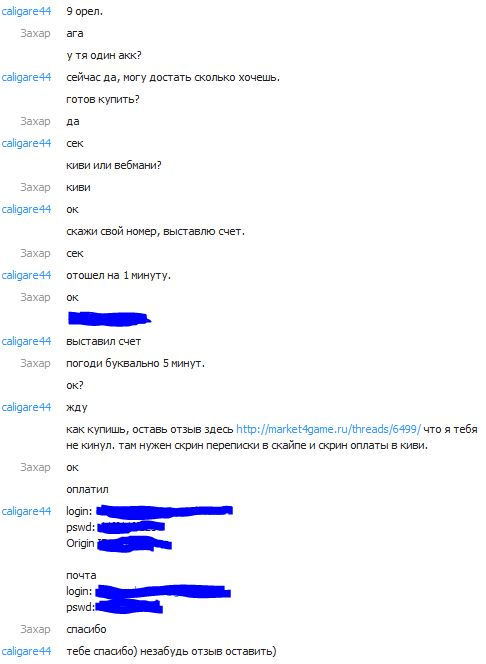Click the message "скажи свой номер, выставлю счет."
Viewport: 486px width, 664px height.
(155, 232)
